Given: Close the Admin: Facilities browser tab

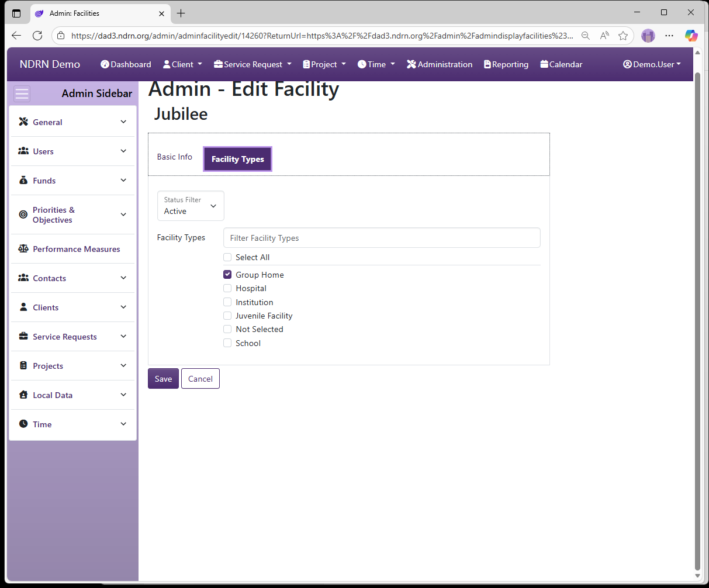Looking at the screenshot, I should tap(162, 13).
